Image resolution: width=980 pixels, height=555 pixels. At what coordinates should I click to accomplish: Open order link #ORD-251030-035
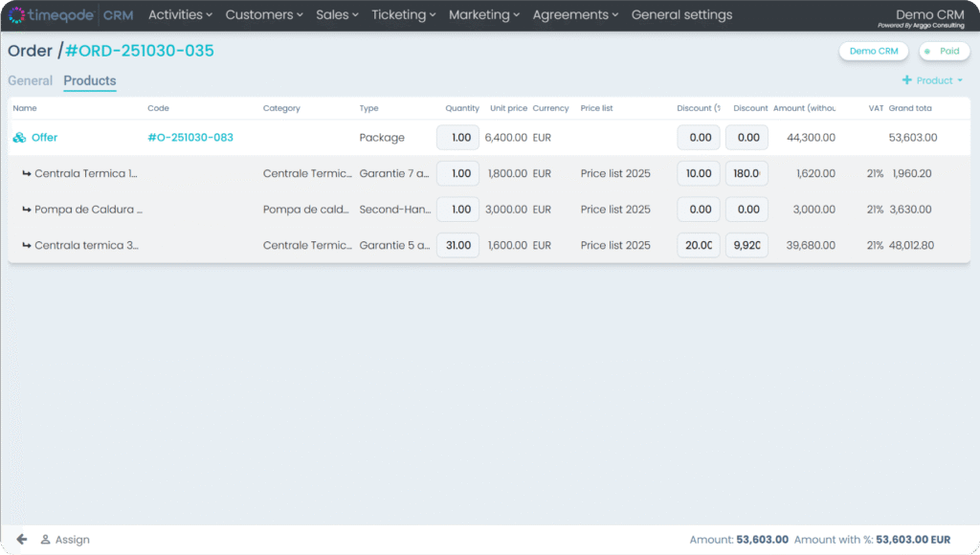140,51
